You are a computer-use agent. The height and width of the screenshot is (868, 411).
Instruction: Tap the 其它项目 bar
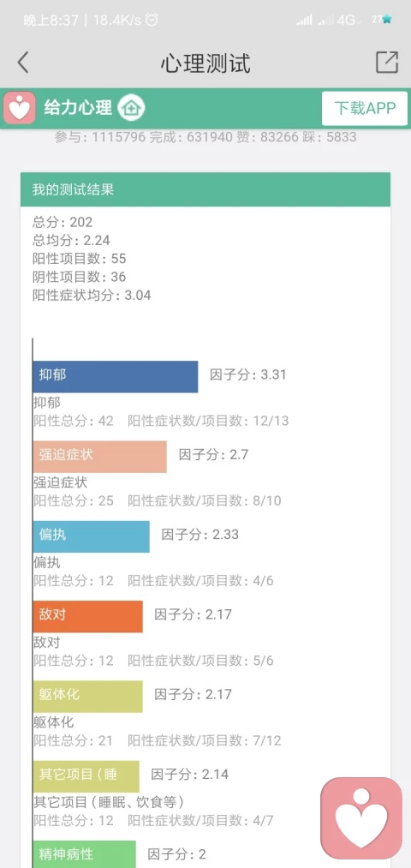click(86, 776)
